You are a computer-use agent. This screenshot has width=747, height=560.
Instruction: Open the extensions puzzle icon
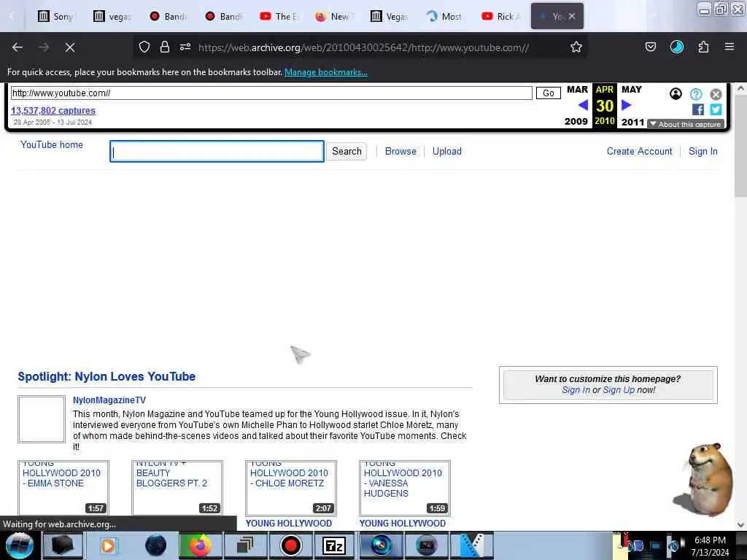(703, 47)
